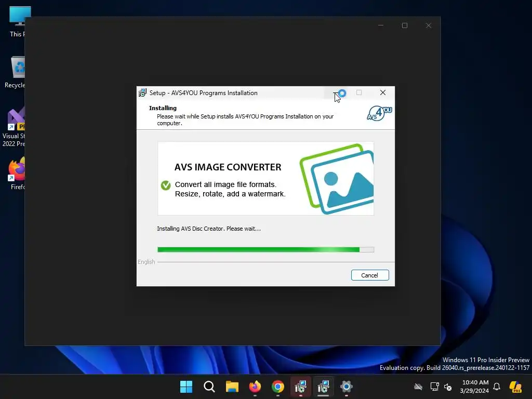Open the Windows Start menu
The width and height of the screenshot is (532, 399).
coord(186,387)
